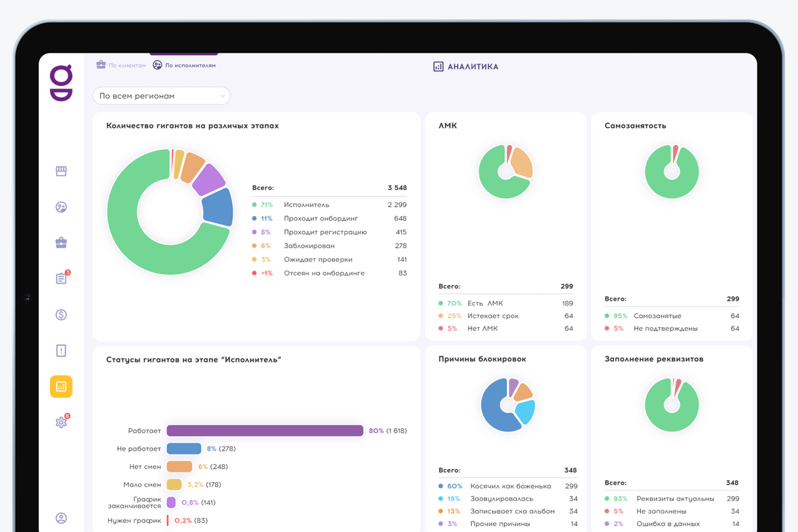Click the orange Нет смен bar

(179, 466)
